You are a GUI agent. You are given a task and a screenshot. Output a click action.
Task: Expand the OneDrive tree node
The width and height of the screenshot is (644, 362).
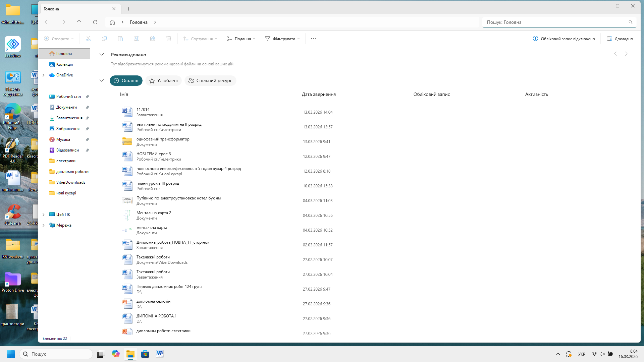(x=44, y=75)
